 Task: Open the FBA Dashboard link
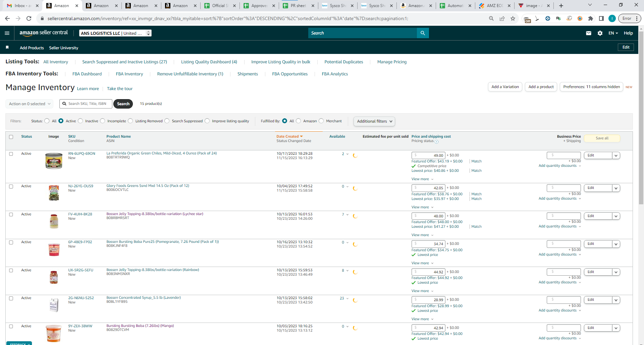tap(87, 74)
